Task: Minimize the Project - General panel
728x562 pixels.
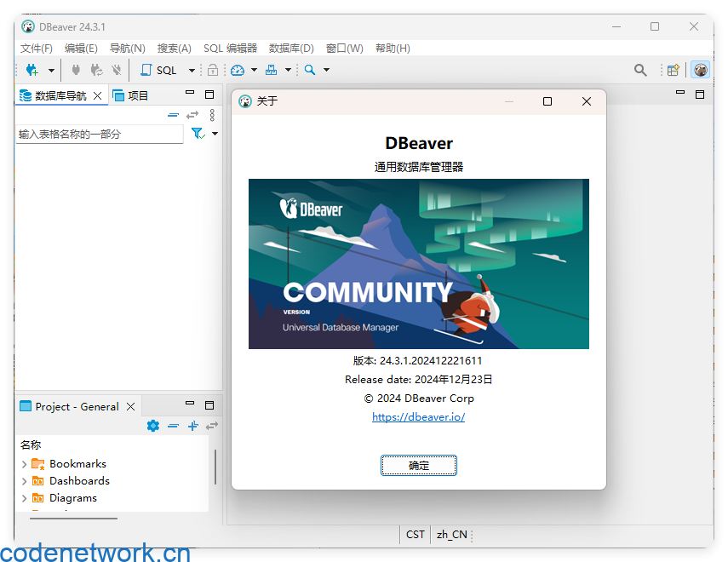Action: [190, 403]
